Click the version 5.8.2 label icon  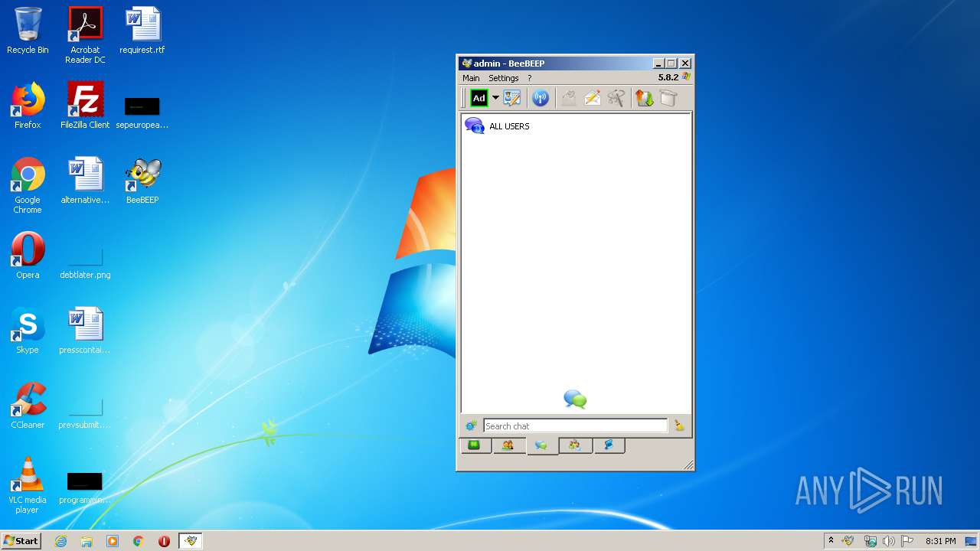pos(686,77)
